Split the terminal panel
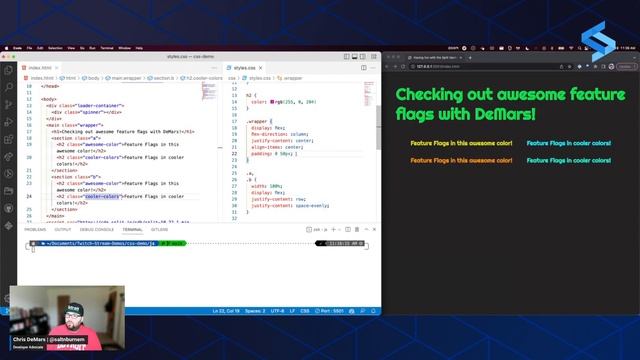Screen dimensions: 640x360 point(348,229)
